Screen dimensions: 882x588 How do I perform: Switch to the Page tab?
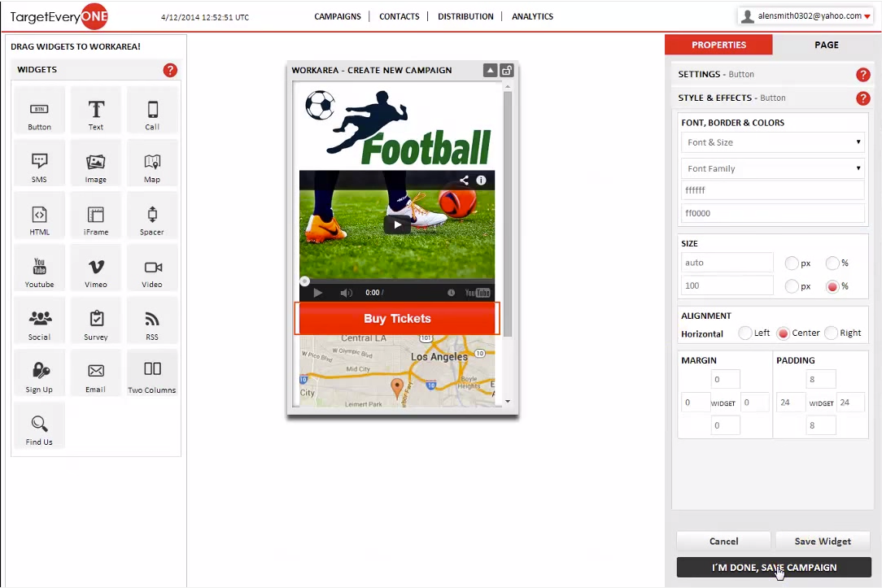click(x=826, y=45)
